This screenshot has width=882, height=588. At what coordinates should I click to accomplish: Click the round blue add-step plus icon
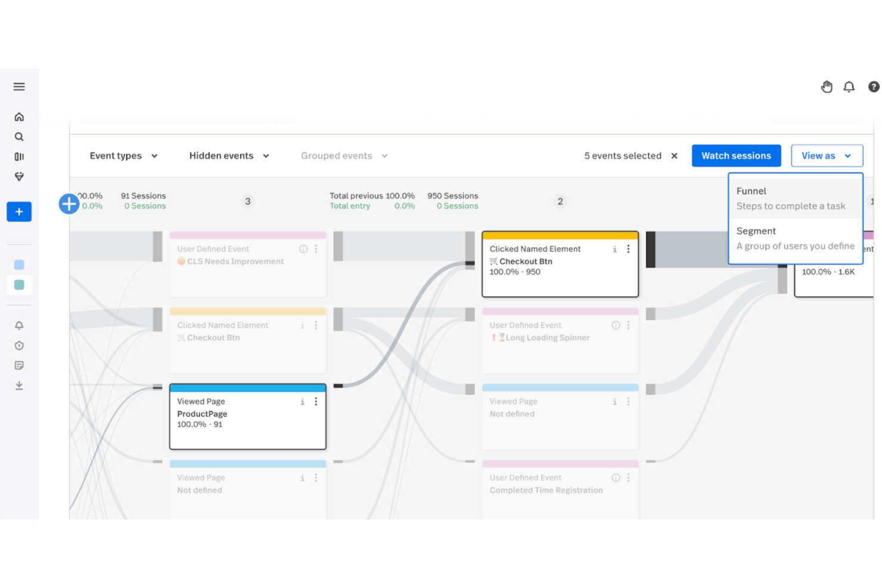tap(69, 204)
